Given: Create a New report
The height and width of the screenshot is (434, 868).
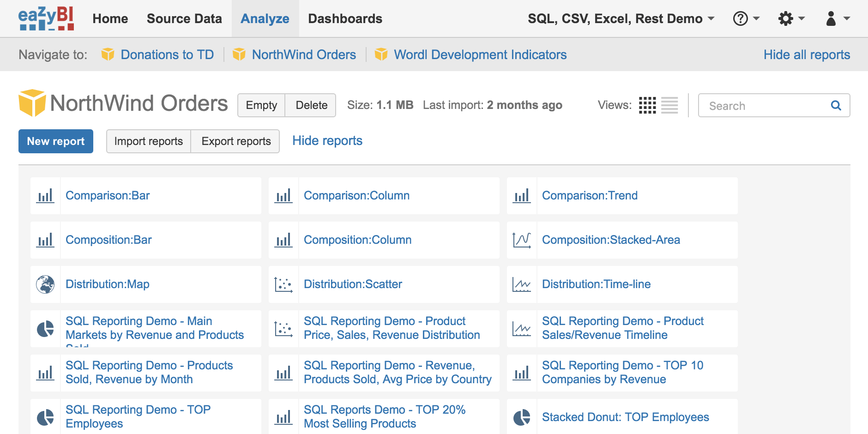Looking at the screenshot, I should coord(56,141).
